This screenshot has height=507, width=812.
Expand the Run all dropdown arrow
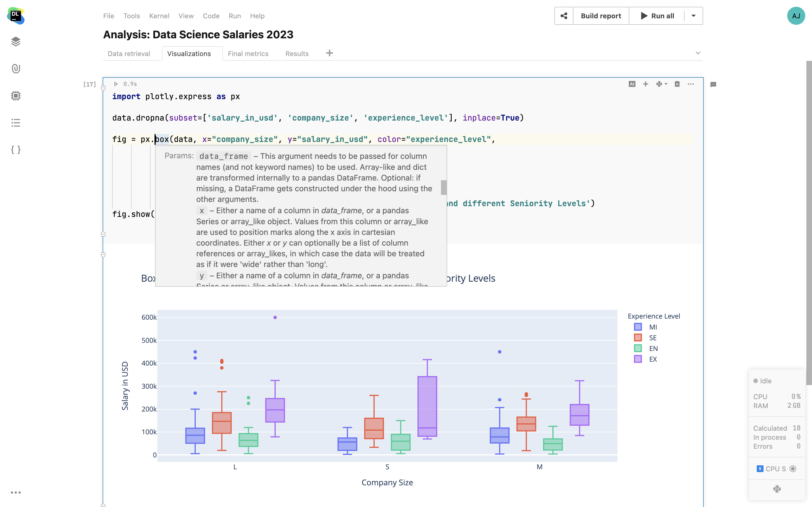tap(694, 16)
